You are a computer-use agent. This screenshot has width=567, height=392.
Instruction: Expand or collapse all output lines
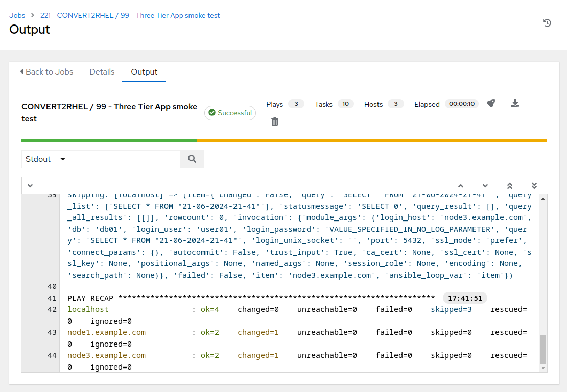[30, 186]
